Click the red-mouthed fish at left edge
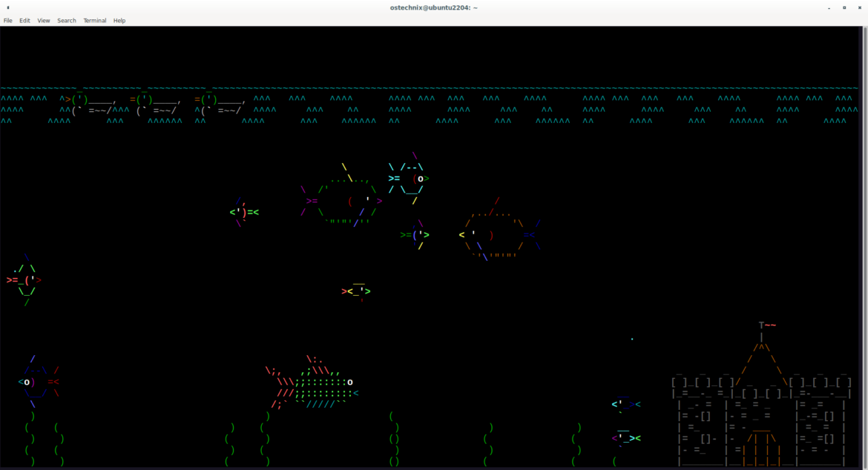This screenshot has width=868, height=470. (x=24, y=280)
